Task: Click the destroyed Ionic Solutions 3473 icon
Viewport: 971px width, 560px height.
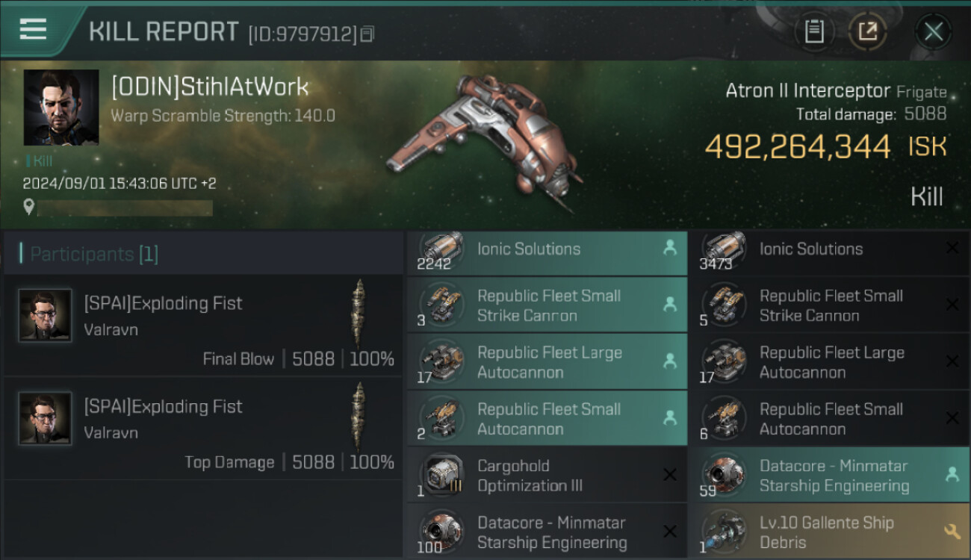Action: pyautogui.click(x=723, y=249)
